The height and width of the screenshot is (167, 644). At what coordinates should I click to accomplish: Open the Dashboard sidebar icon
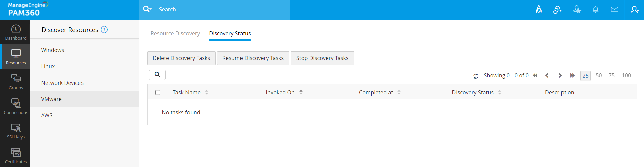[16, 32]
